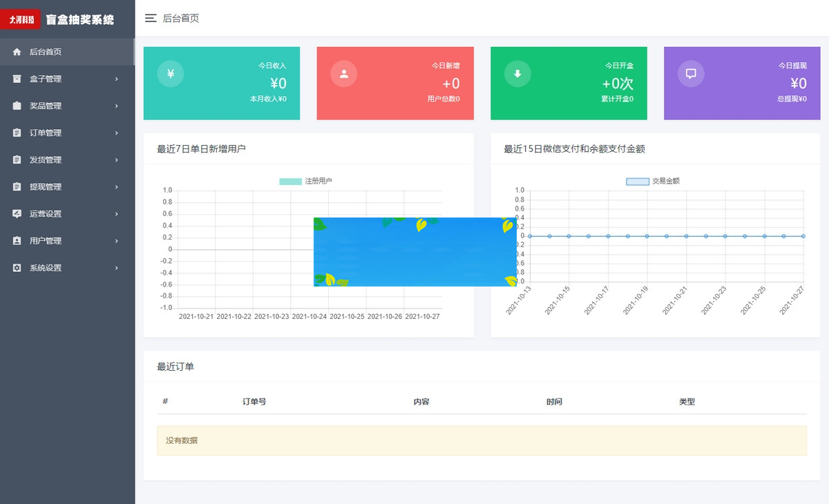Click the 发货管理 shipping icon
The width and height of the screenshot is (829, 504).
coord(15,159)
